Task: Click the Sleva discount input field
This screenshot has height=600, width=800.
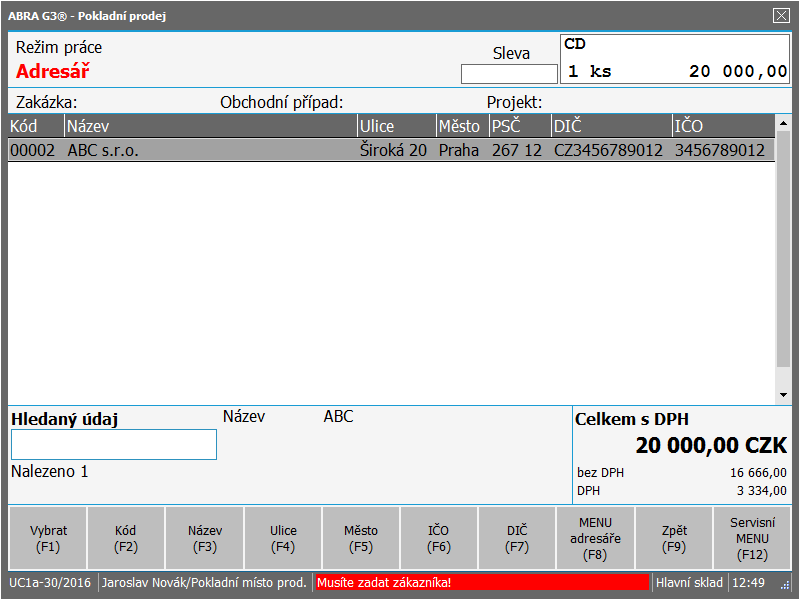Action: click(x=509, y=74)
